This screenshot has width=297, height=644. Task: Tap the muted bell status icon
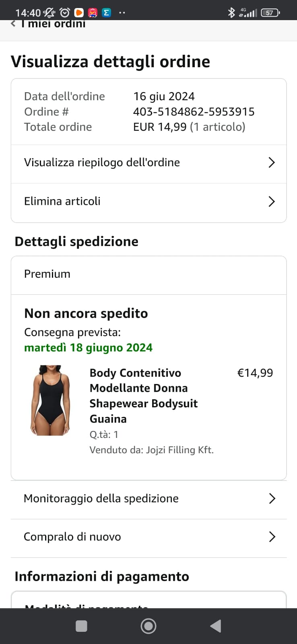(x=50, y=12)
